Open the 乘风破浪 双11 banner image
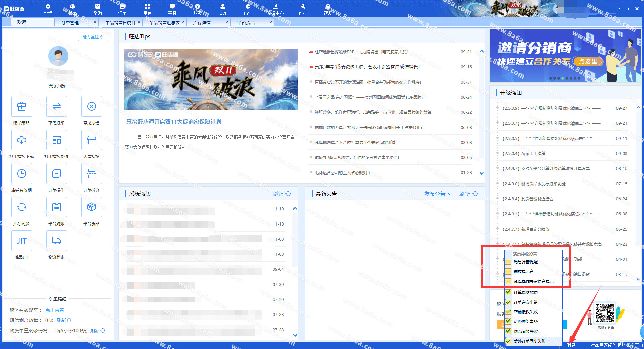 (x=211, y=79)
